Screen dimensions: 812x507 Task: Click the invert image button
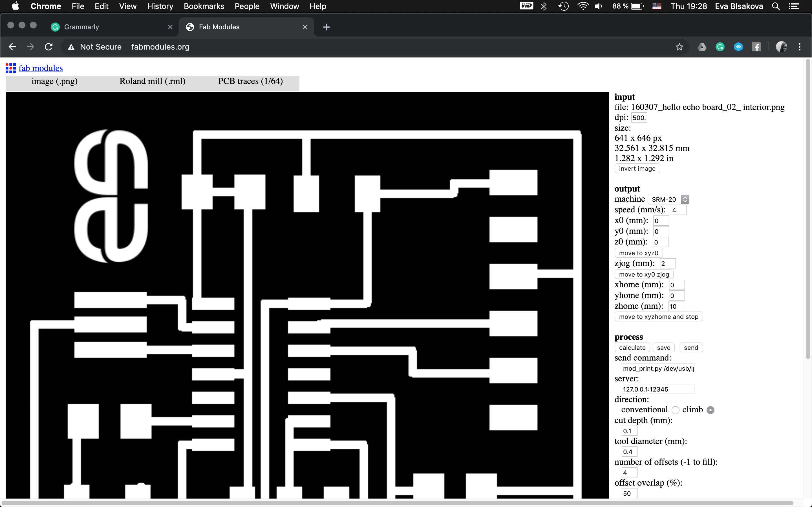[637, 169]
